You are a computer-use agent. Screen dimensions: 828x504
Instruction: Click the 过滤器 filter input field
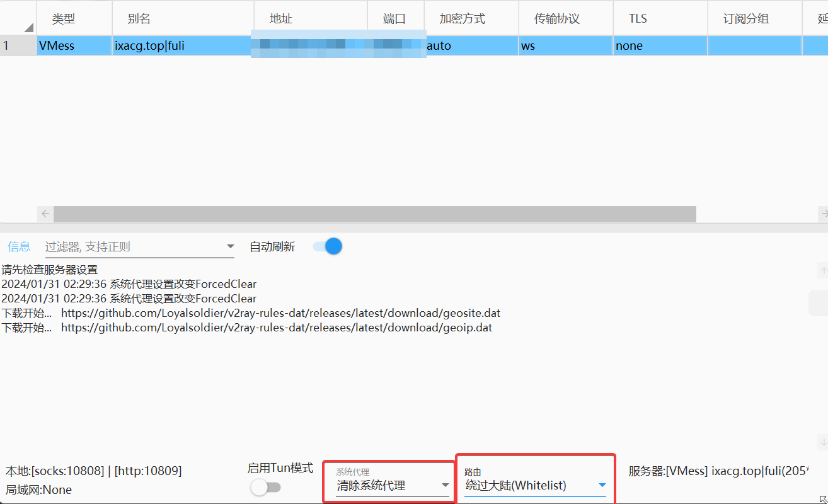(132, 246)
